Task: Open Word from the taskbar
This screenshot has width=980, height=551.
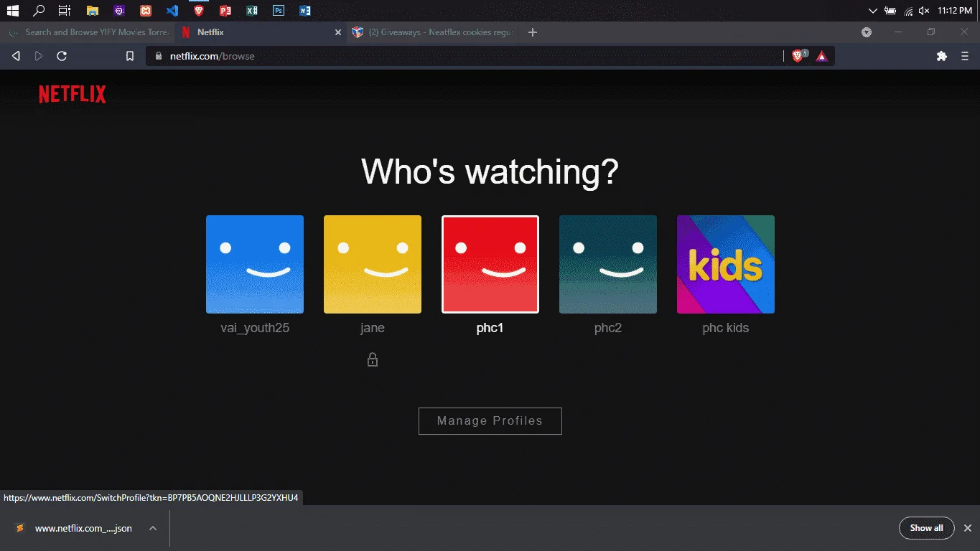Action: [304, 11]
